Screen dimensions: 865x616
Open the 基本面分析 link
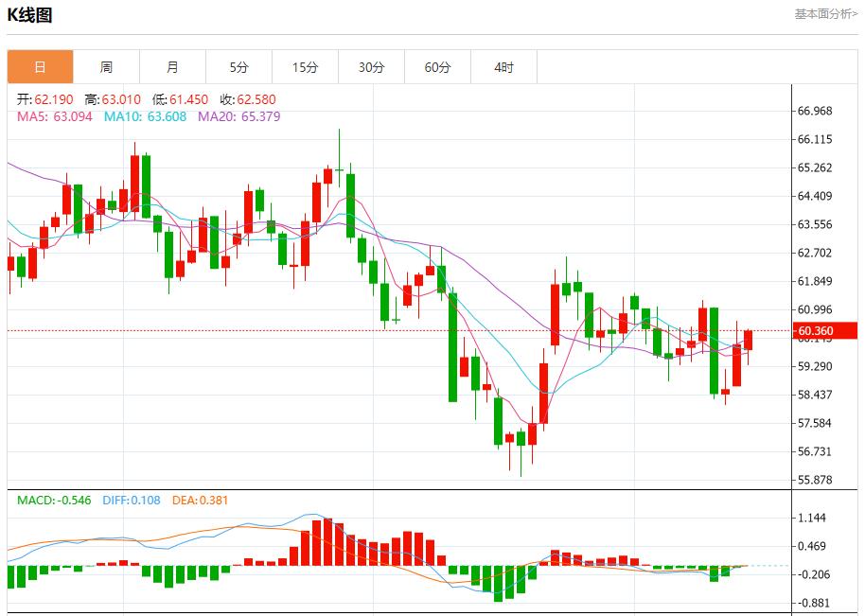(x=825, y=14)
